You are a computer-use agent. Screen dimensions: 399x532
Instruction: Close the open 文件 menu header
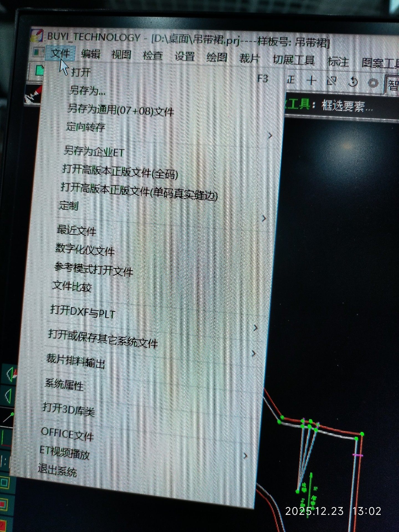[60, 53]
